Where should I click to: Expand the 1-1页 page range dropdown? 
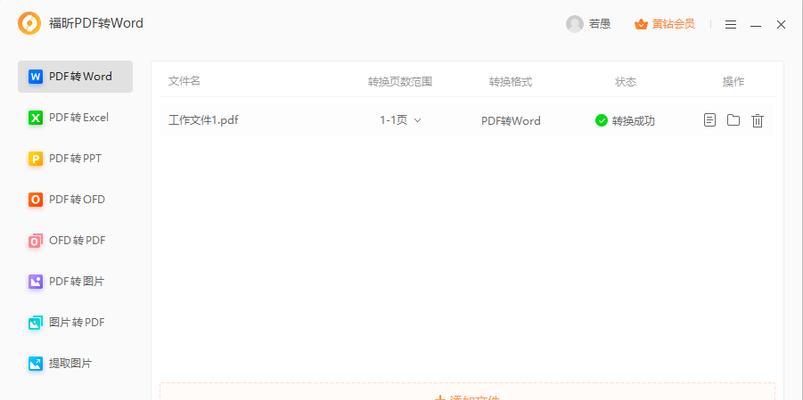pos(400,120)
